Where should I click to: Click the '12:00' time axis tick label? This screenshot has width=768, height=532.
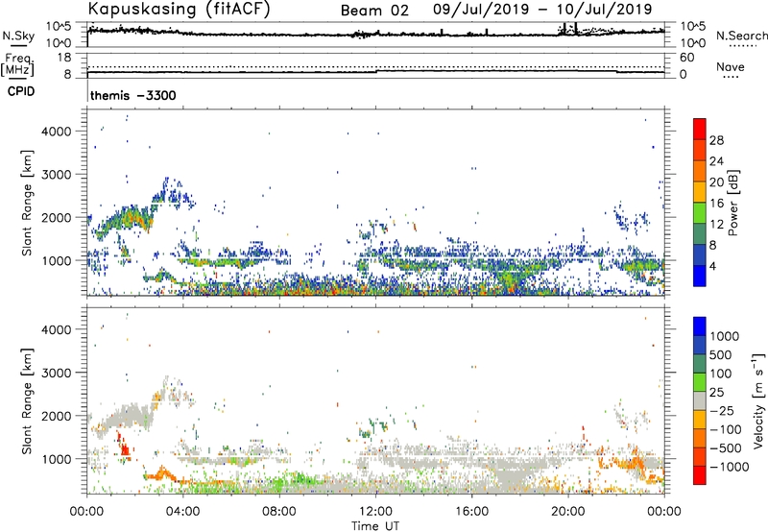(x=375, y=512)
